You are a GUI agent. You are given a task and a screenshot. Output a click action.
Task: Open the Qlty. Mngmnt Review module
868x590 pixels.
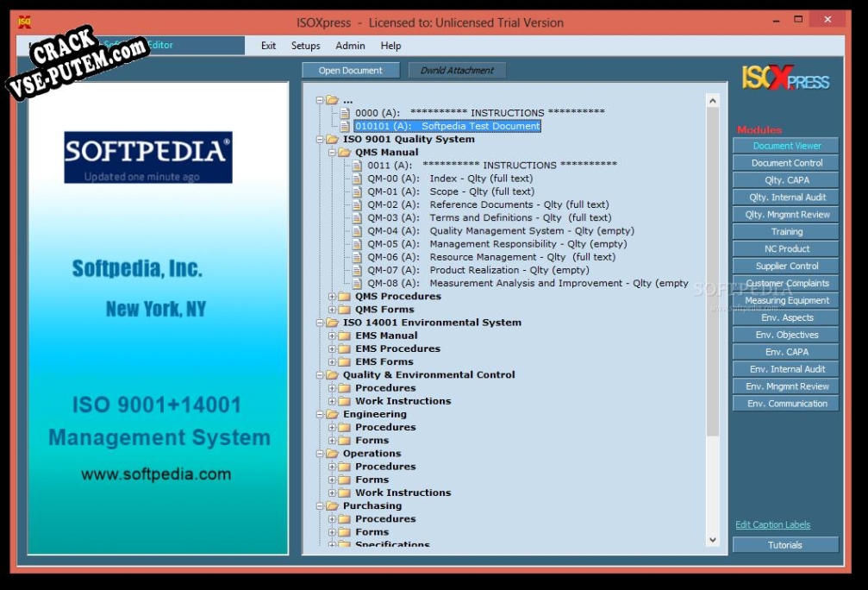coord(785,215)
